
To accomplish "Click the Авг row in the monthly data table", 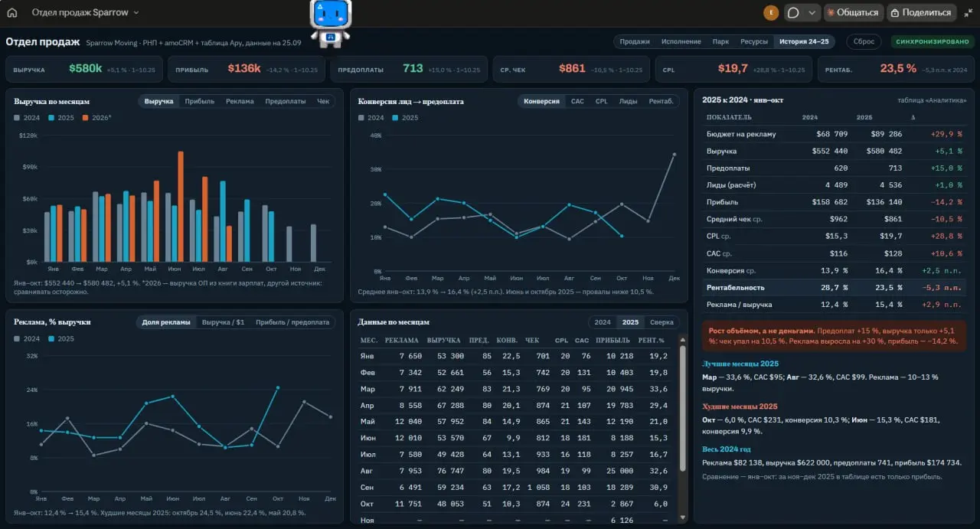I will click(516, 471).
